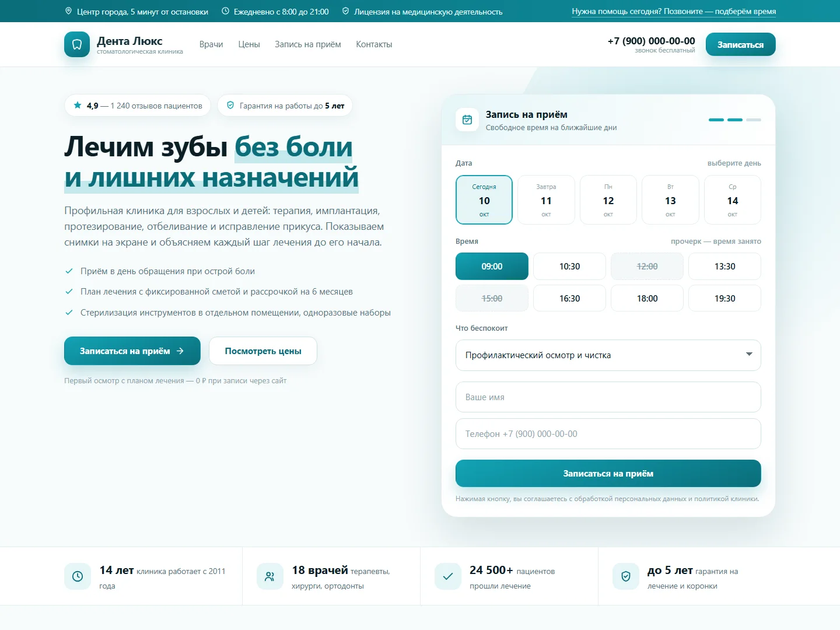Viewport: 840px width, 630px height.
Task: Click the location pin icon in top bar
Action: (68, 11)
